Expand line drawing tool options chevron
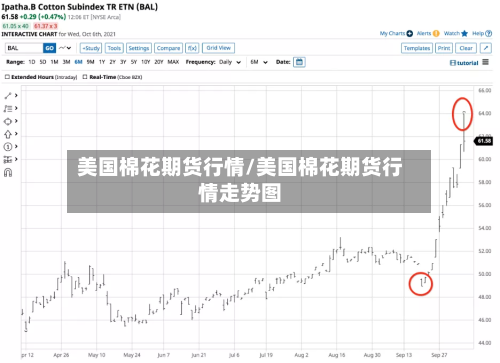 [16, 96]
